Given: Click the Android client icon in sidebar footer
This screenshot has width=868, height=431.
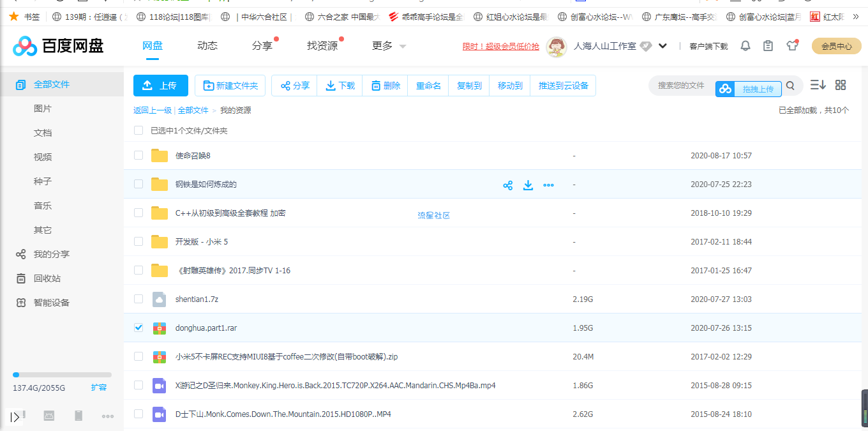Looking at the screenshot, I should coord(49,416).
